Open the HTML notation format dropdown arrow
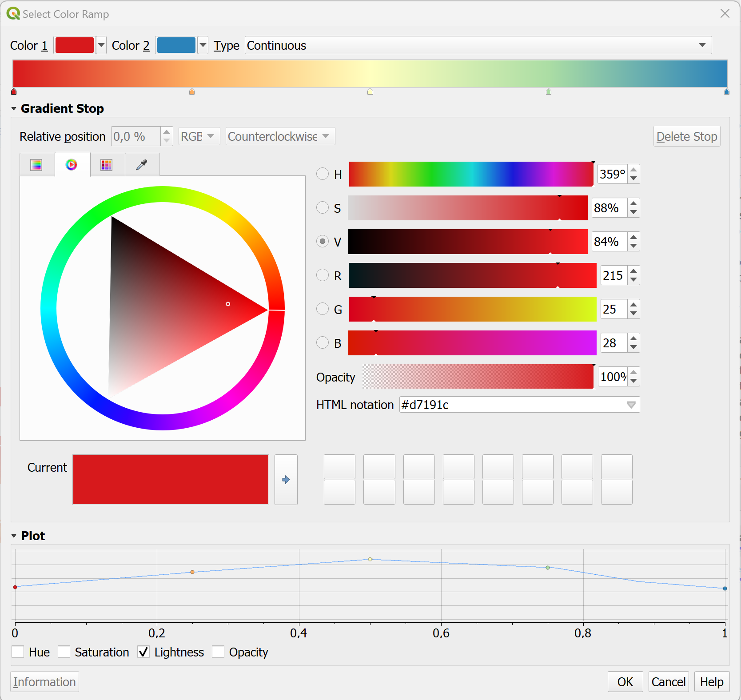The image size is (741, 700). [x=631, y=405]
